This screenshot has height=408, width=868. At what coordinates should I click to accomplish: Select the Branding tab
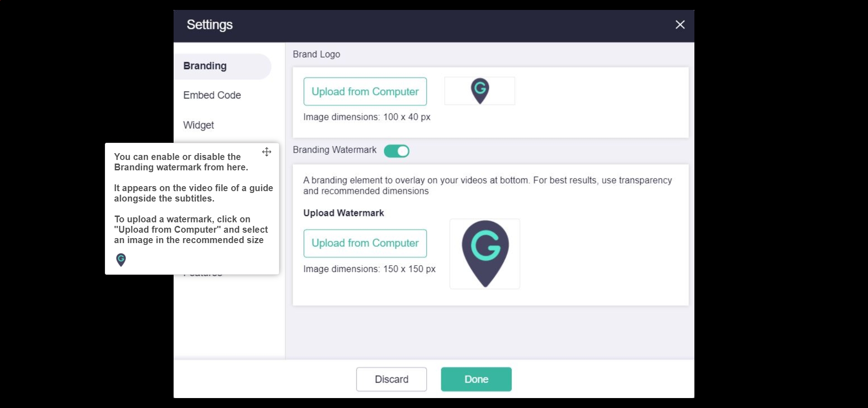point(222,66)
